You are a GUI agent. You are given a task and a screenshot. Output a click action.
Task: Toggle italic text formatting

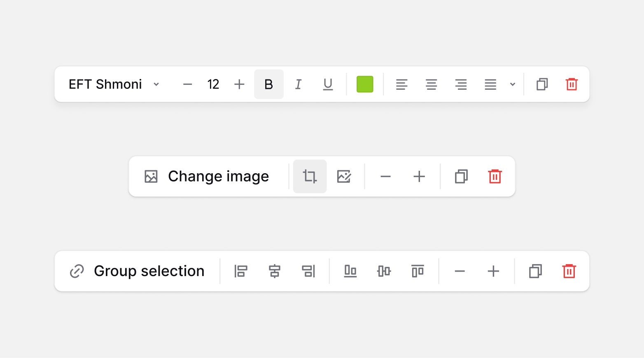(299, 84)
